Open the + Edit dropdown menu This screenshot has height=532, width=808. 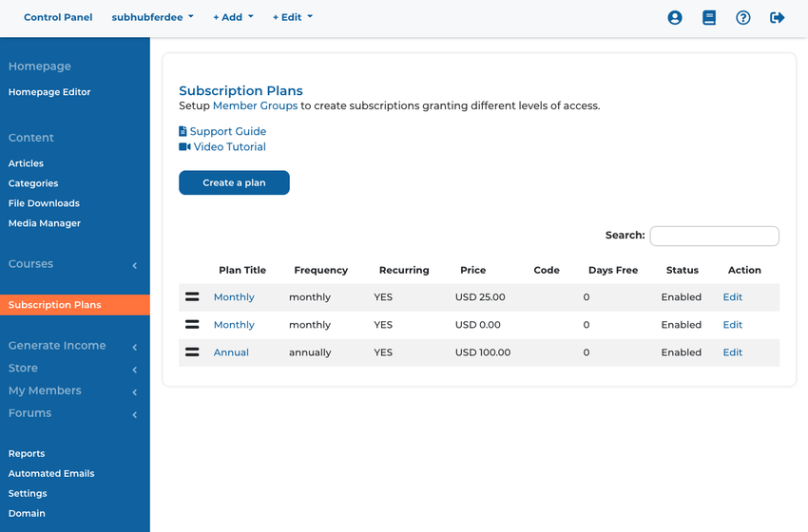(x=293, y=17)
